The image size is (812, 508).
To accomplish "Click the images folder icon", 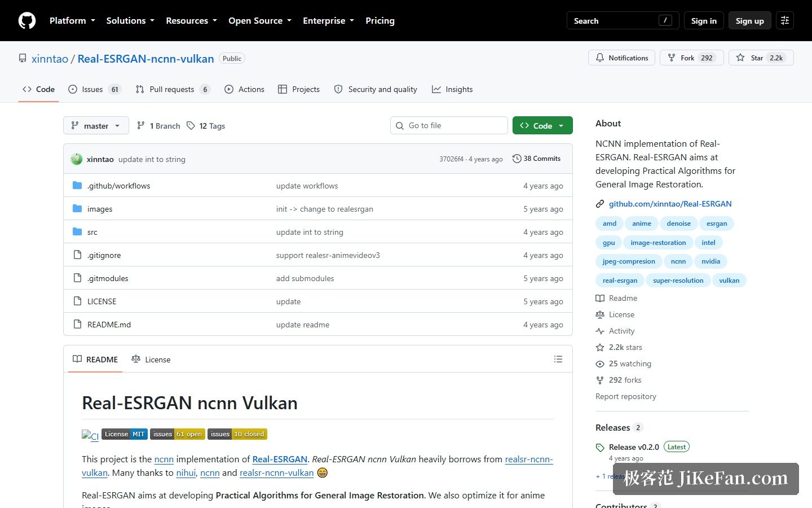I will [77, 209].
